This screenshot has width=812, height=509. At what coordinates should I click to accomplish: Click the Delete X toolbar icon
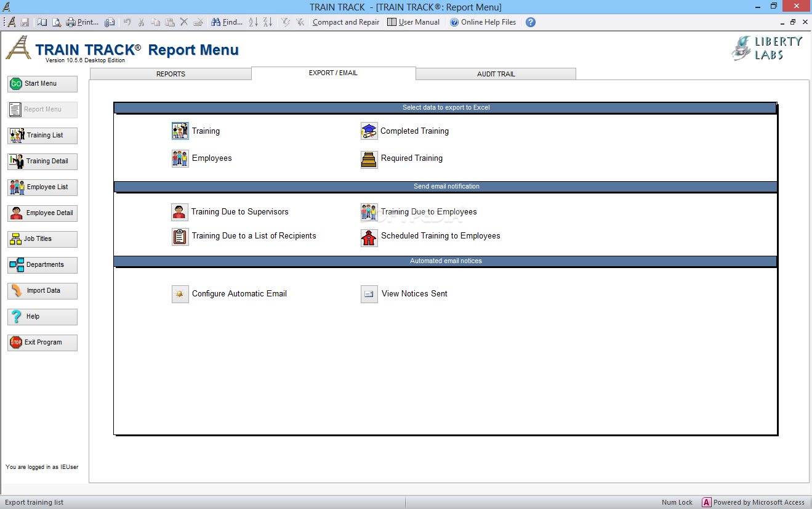183,22
